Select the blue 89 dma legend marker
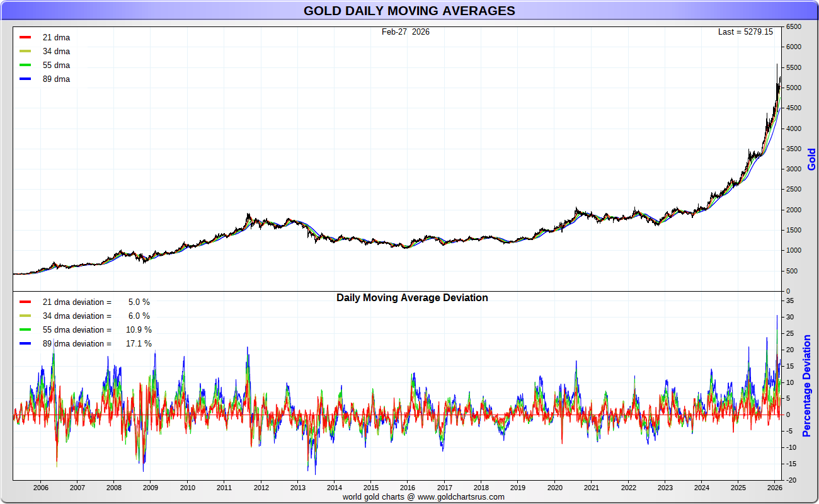The width and height of the screenshot is (819, 504). click(25, 79)
